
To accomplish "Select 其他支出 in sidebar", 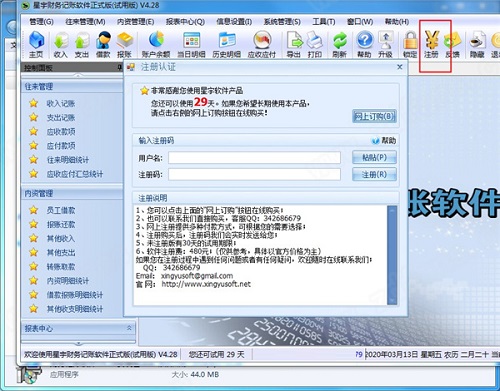I will (61, 252).
